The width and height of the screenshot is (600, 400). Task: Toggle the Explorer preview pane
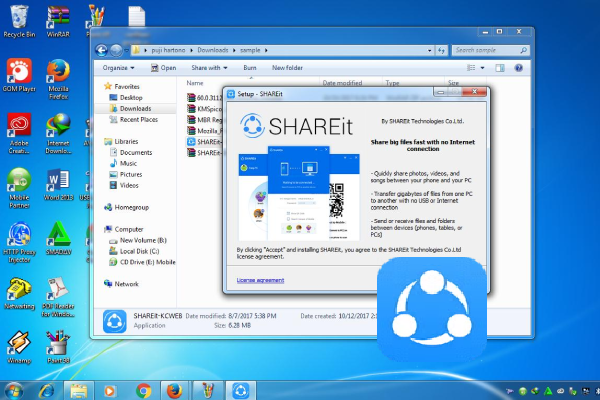500,68
